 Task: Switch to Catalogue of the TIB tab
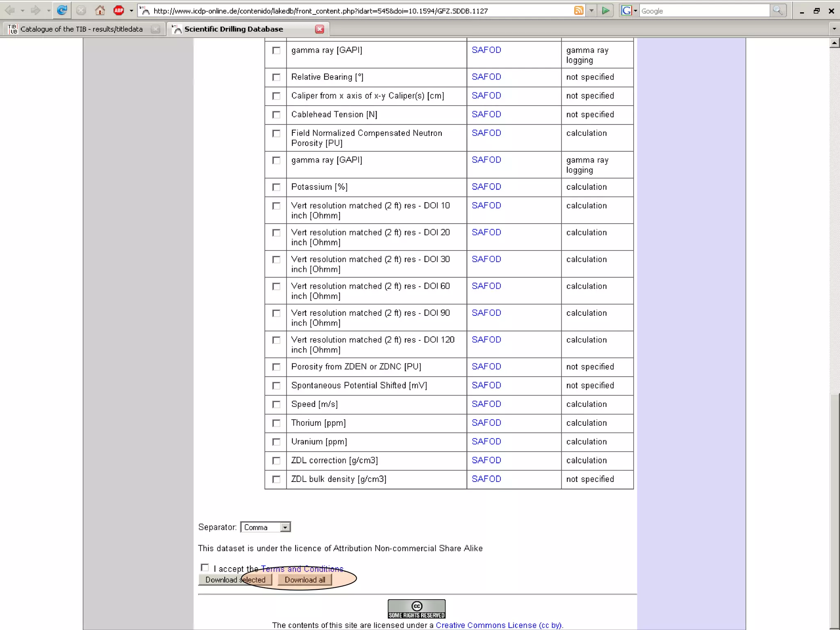pyautogui.click(x=81, y=29)
